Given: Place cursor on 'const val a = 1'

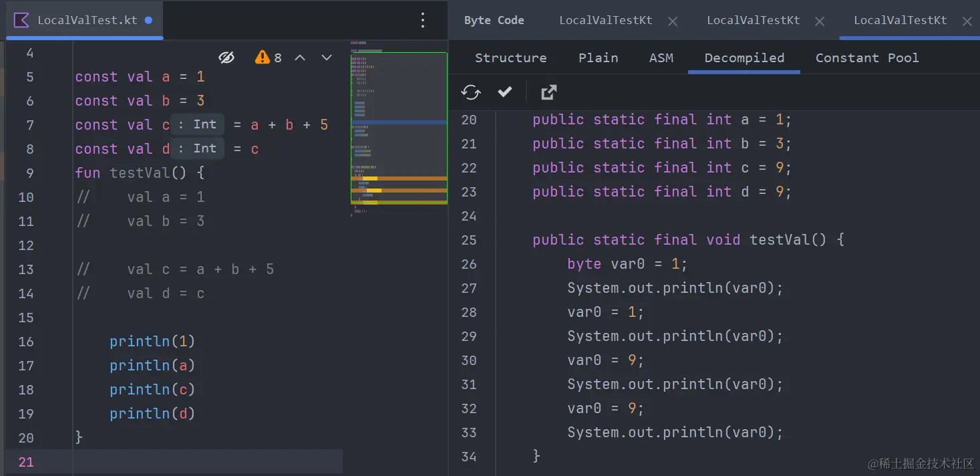Looking at the screenshot, I should point(140,77).
